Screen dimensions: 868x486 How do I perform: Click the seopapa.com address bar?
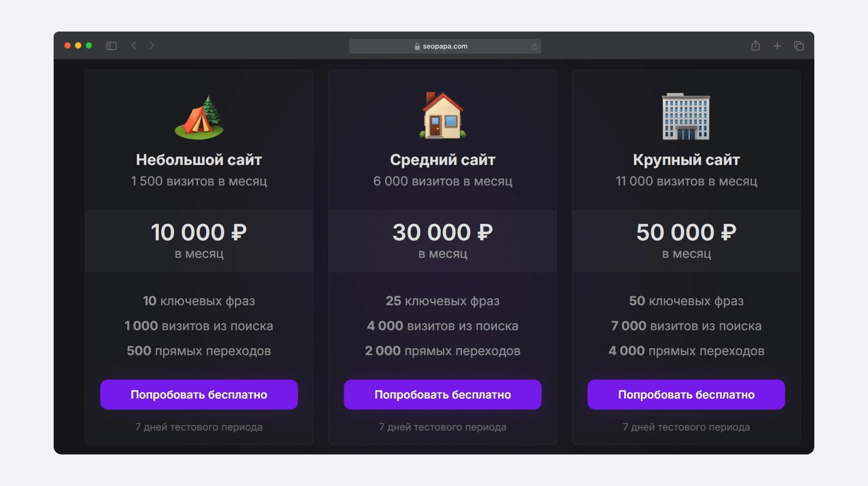coord(445,47)
